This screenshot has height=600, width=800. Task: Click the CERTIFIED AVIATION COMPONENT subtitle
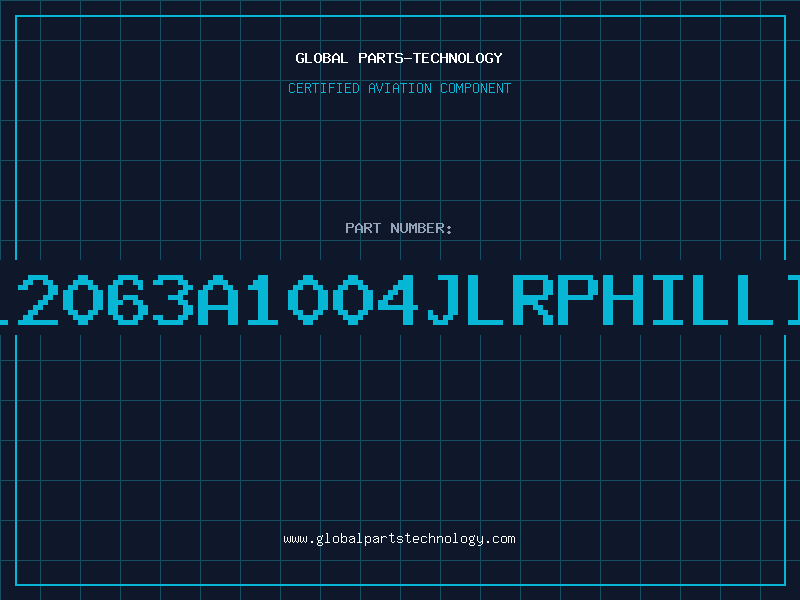pyautogui.click(x=399, y=88)
